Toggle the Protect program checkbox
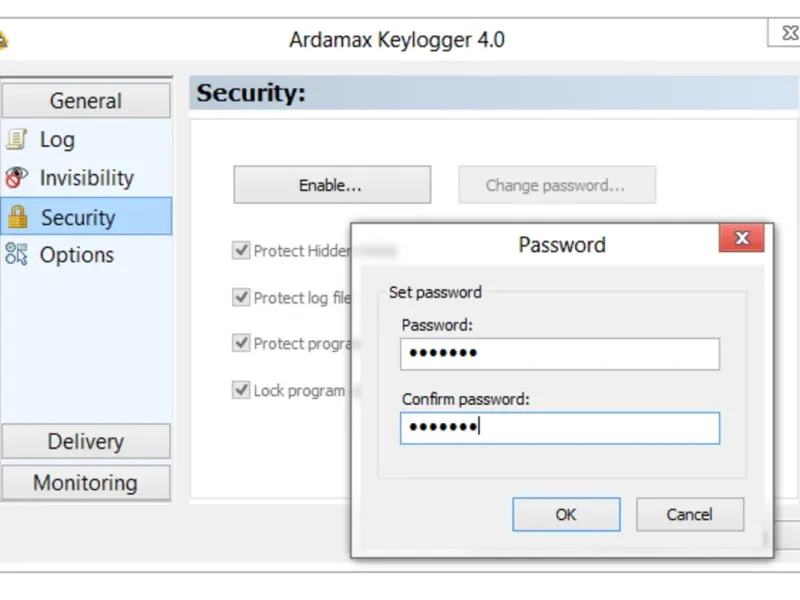 click(241, 343)
